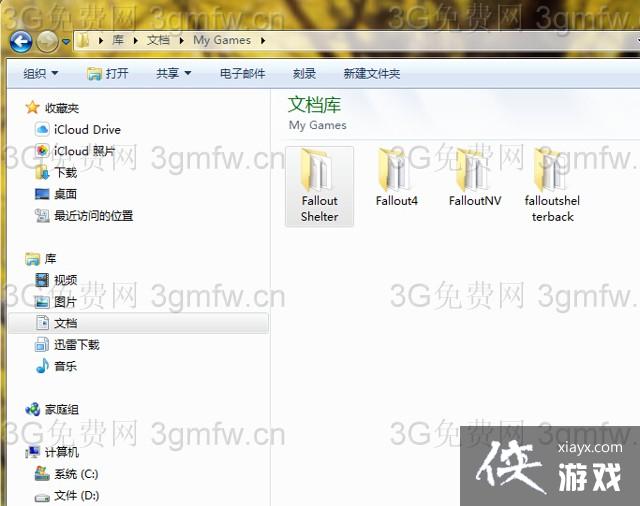Click the 迅雷下载 library icon
Image resolution: width=640 pixels, height=506 pixels.
pyautogui.click(x=42, y=344)
